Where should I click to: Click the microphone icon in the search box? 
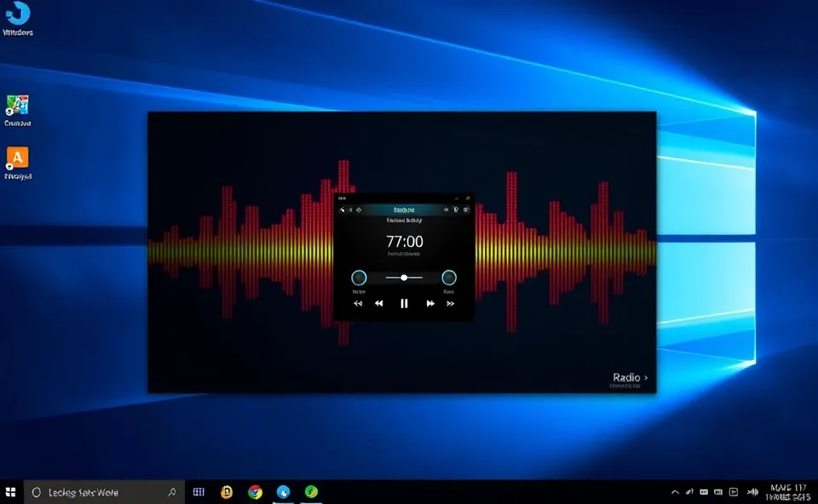point(171,492)
